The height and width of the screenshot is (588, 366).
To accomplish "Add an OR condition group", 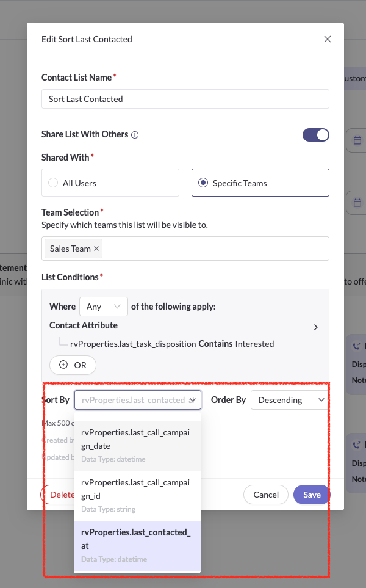I will [x=73, y=365].
